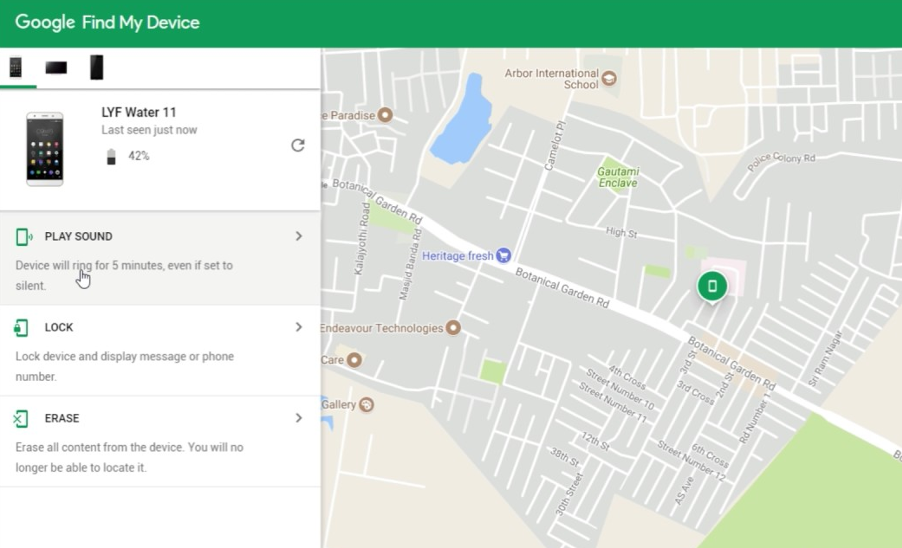902x548 pixels.
Task: Click the battery level icon
Action: coord(111,156)
